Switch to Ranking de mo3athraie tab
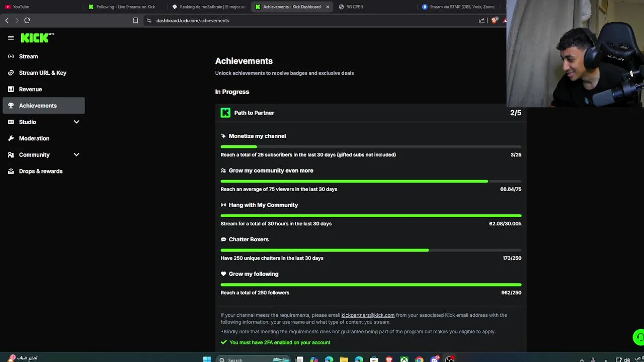The height and width of the screenshot is (362, 644). coord(209,7)
